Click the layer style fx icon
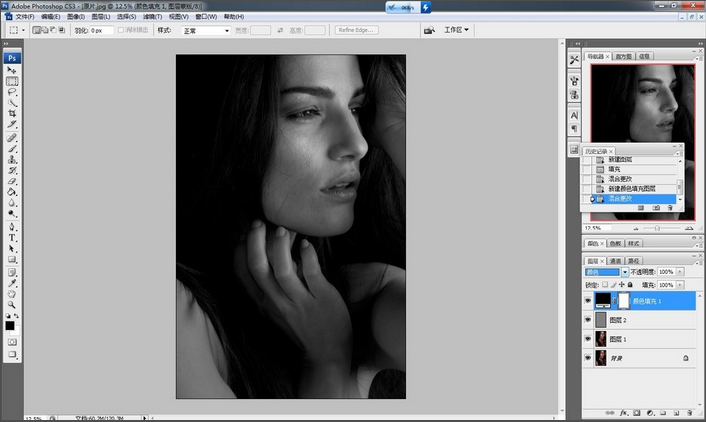The height and width of the screenshot is (422, 706). click(624, 413)
